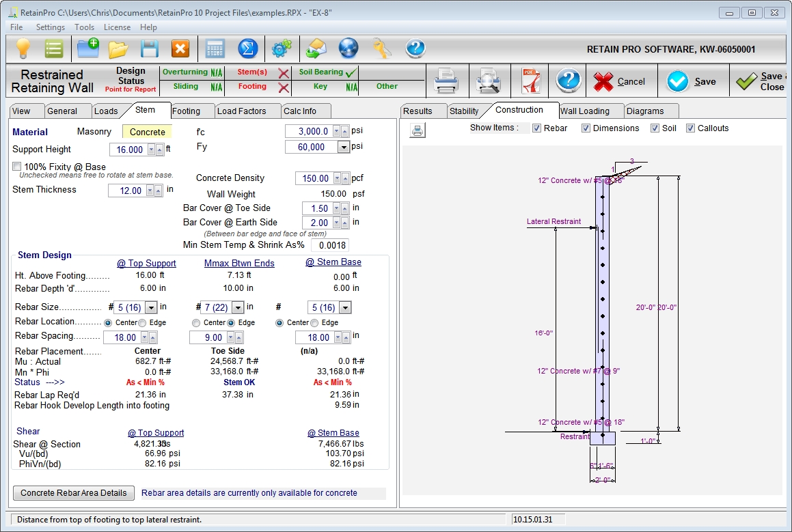Uncheck the Dimensions checkbox

pyautogui.click(x=586, y=128)
